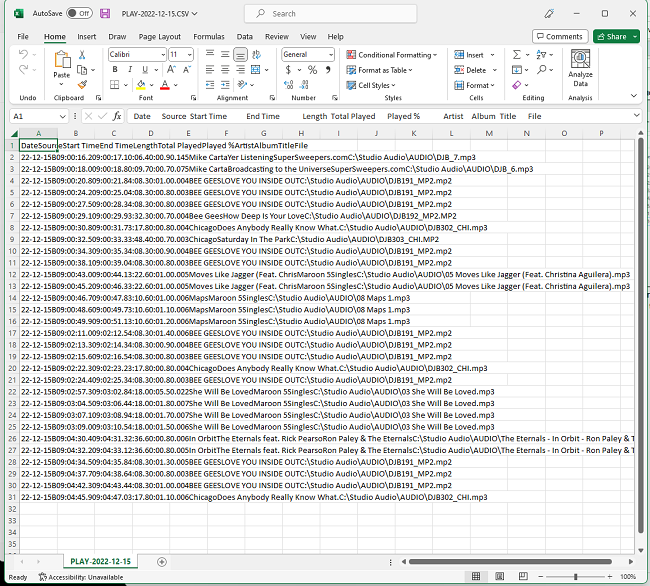The image size is (650, 586).
Task: Expand the formula bar chevron
Action: [x=637, y=116]
